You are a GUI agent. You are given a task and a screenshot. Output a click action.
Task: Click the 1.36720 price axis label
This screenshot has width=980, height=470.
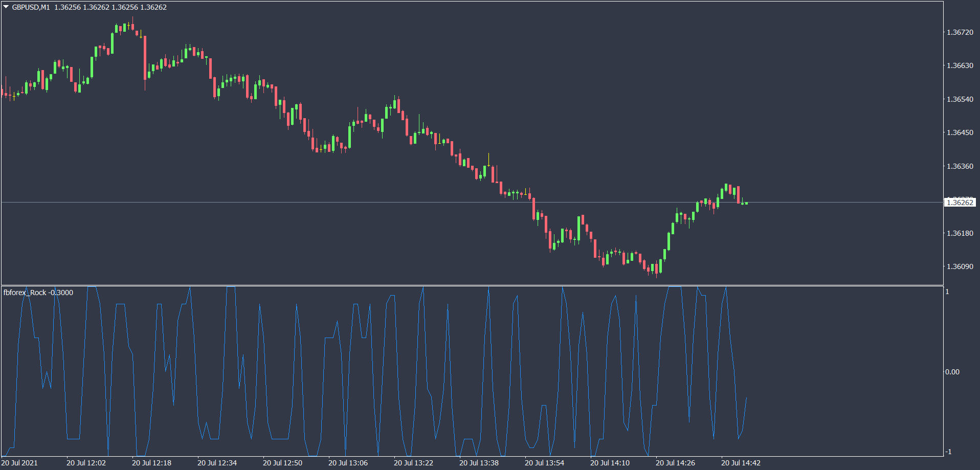(960, 32)
